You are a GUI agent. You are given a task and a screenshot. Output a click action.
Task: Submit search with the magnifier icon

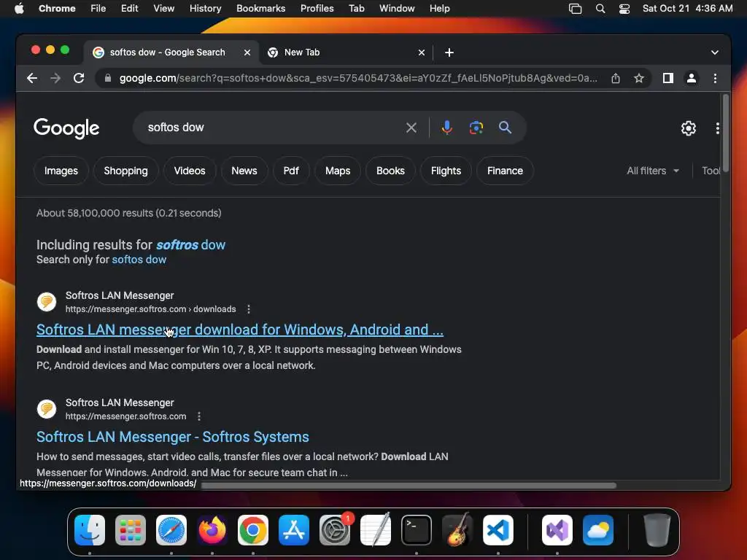[x=505, y=128]
